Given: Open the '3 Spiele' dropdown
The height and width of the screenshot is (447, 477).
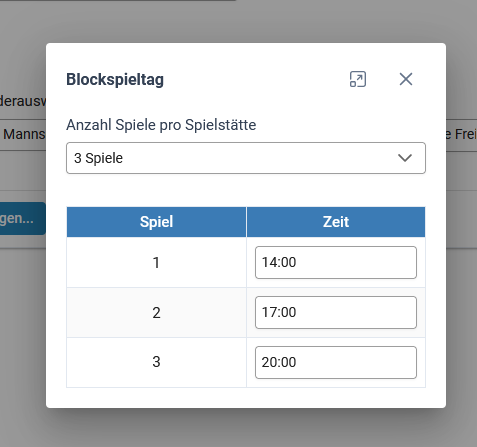Looking at the screenshot, I should [246, 158].
